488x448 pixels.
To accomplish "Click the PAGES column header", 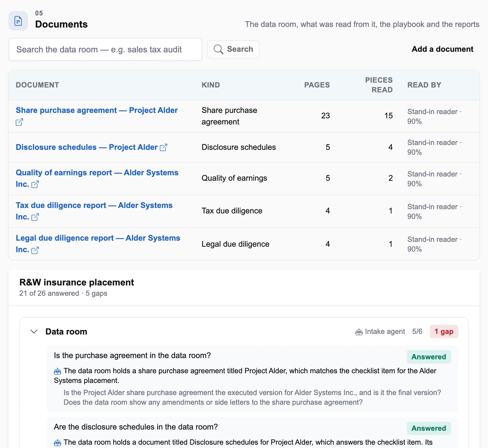I will point(317,85).
